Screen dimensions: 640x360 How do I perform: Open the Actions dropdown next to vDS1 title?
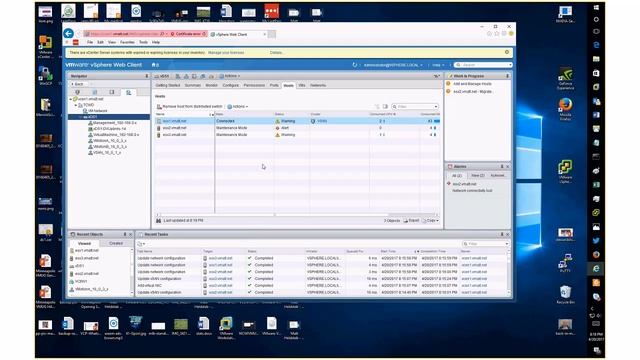(230, 76)
